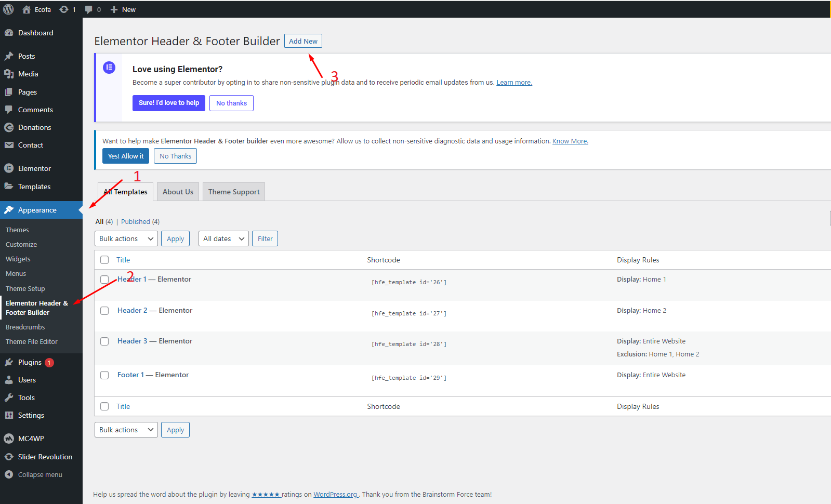Screen dimensions: 831x504
Task: Open Customize submenu item
Action: (x=21, y=244)
